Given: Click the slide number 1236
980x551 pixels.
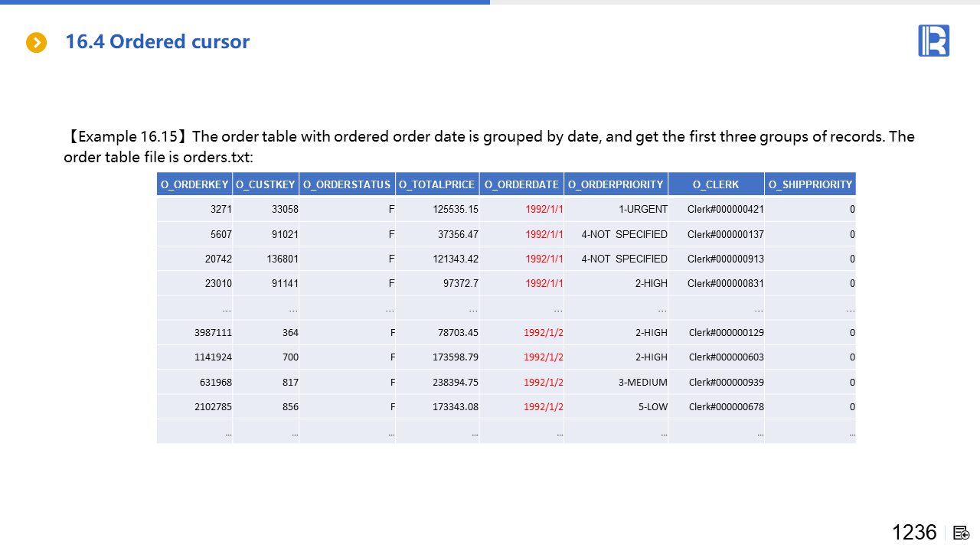Looking at the screenshot, I should 914,532.
